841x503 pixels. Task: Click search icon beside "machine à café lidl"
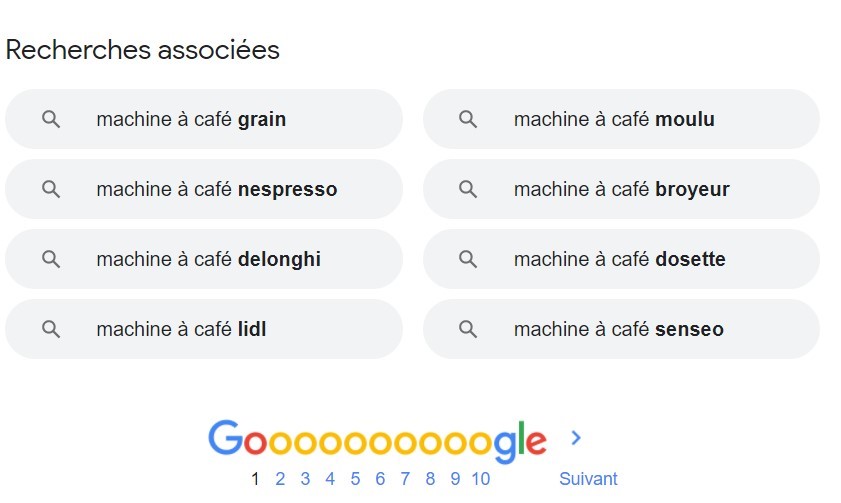(x=51, y=329)
